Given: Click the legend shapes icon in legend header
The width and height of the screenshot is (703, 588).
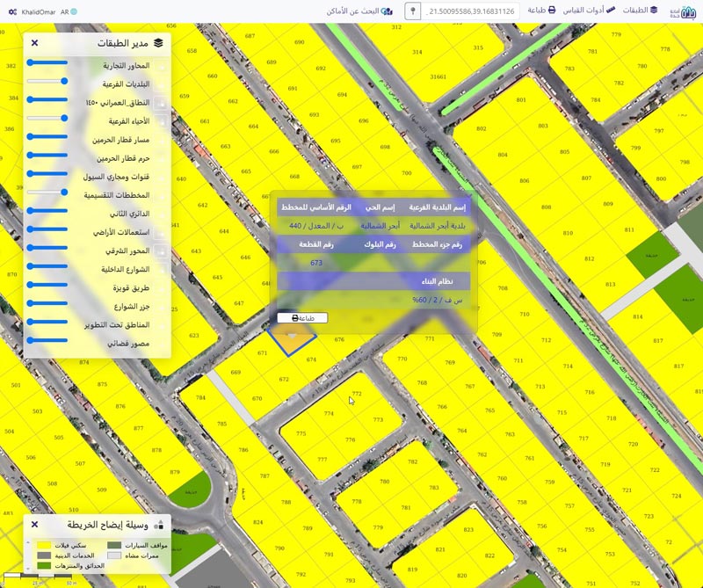Looking at the screenshot, I should [158, 525].
